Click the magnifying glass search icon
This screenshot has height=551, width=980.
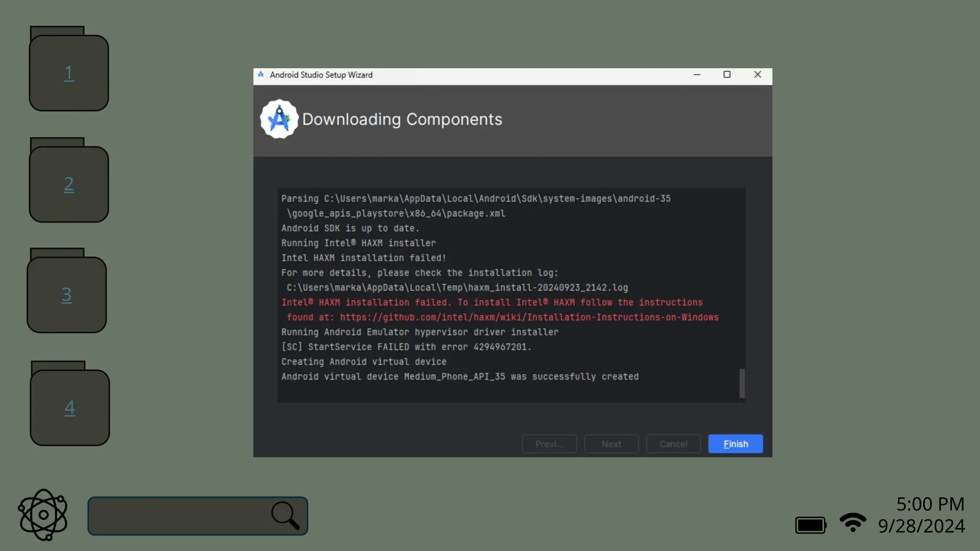click(285, 515)
